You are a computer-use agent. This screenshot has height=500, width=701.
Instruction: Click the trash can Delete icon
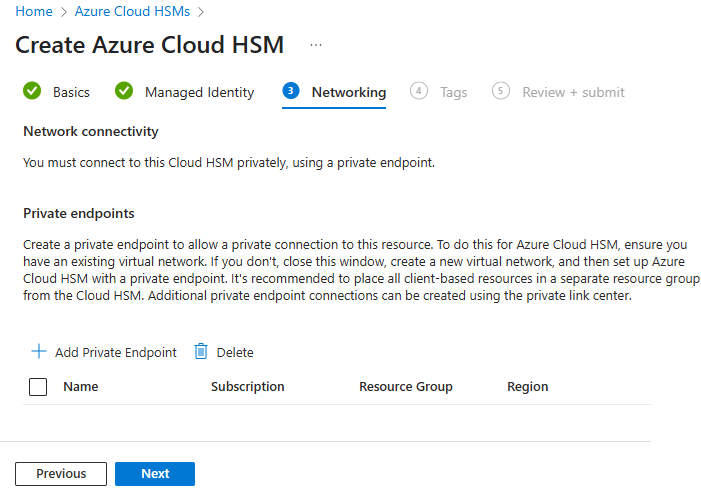click(x=201, y=352)
